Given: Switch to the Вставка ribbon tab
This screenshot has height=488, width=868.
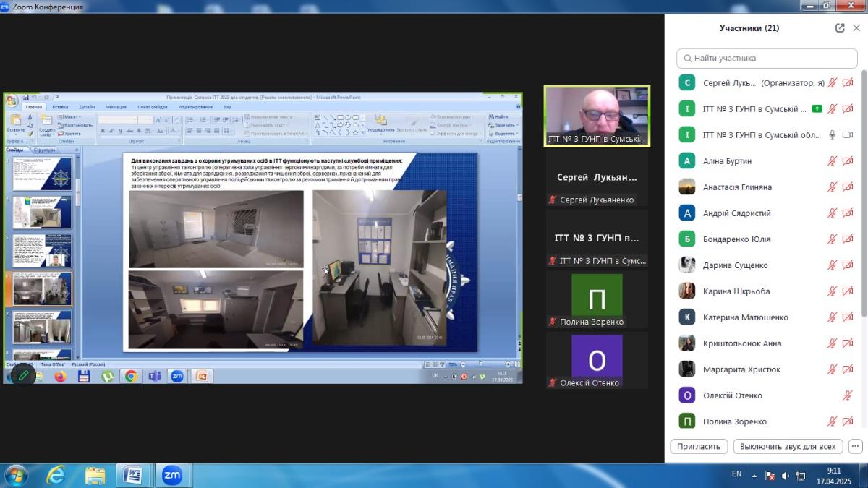Looking at the screenshot, I should click(x=60, y=107).
